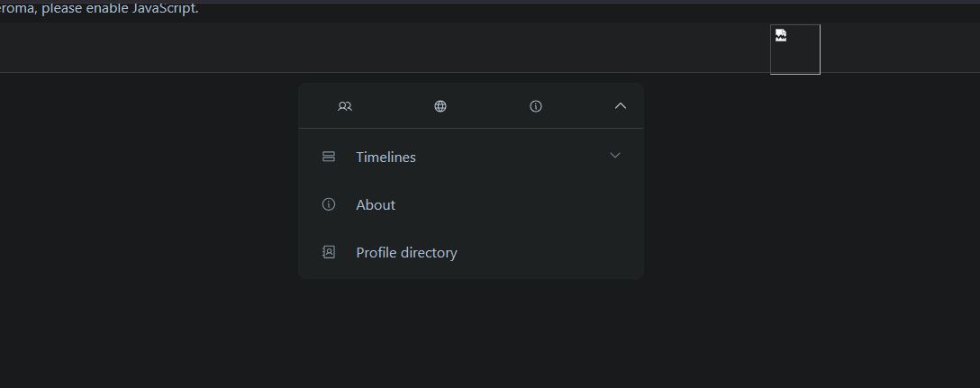The image size is (980, 388).
Task: Click the two-people friends icon in panel header
Action: 344,106
